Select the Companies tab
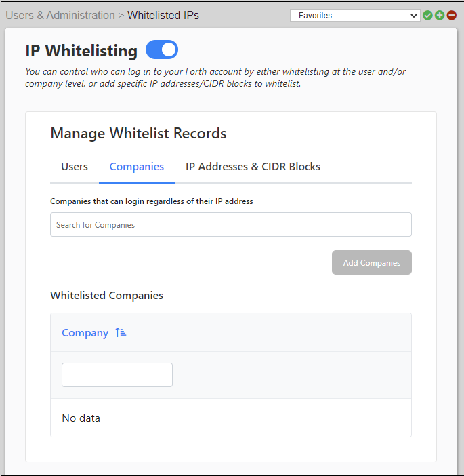Screen dimensions: 464x476 pyautogui.click(x=136, y=167)
